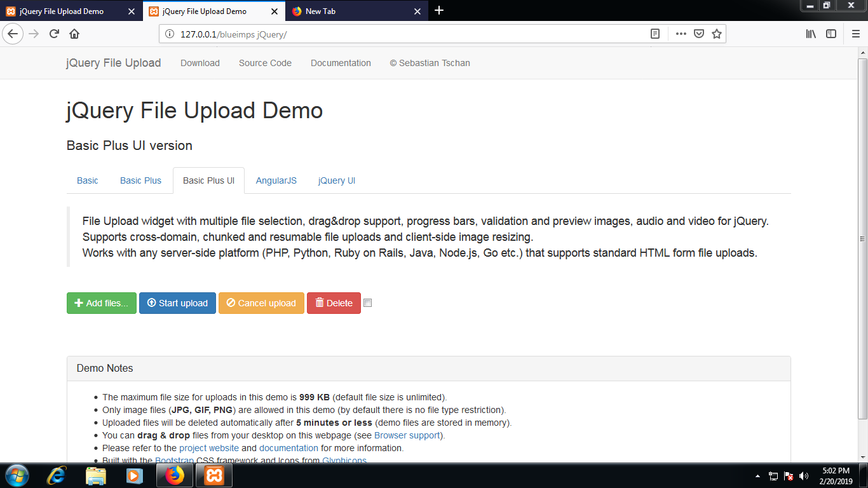Switch to the Basic Plus tab

tap(140, 180)
